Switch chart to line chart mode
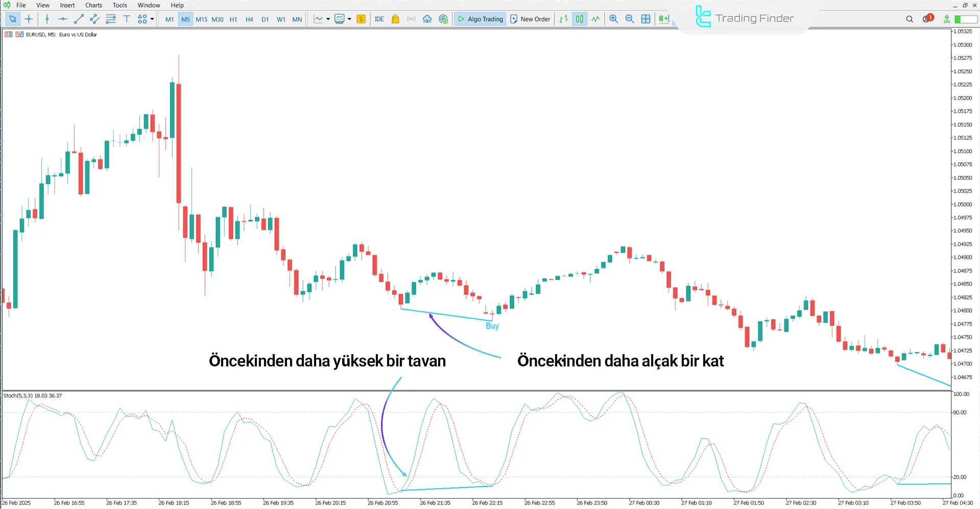 coord(595,19)
